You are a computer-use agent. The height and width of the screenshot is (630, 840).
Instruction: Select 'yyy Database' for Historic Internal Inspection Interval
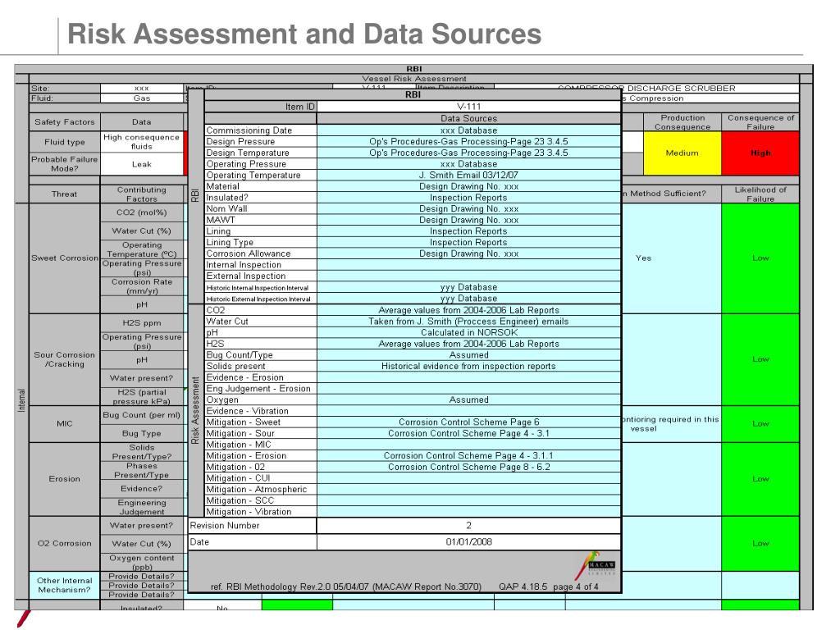pos(468,288)
